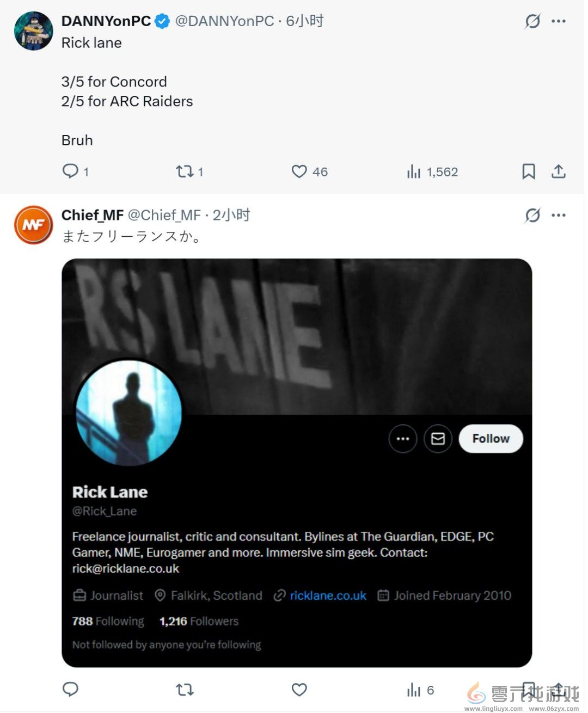588x713 pixels.
Task: Retweet Chief_MF's post
Action: tap(185, 690)
